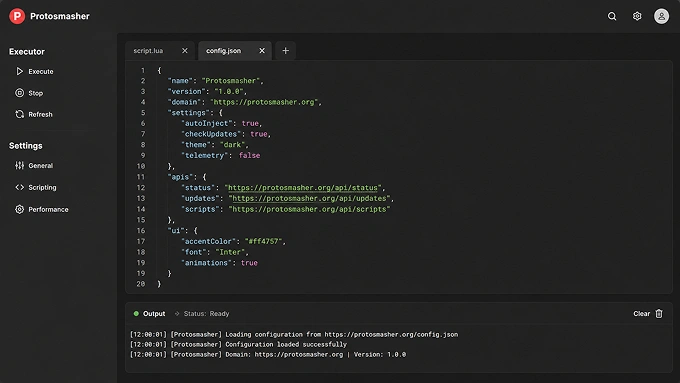
Task: Click the Refresh arrows icon
Action: coord(20,114)
